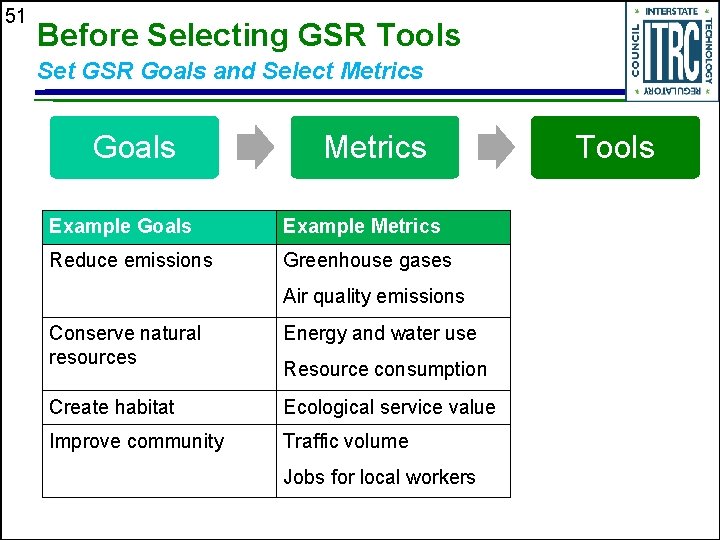Click the slide number 51

point(14,17)
